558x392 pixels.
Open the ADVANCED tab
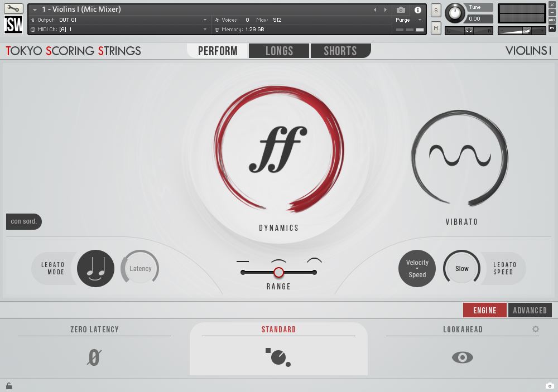click(x=530, y=310)
